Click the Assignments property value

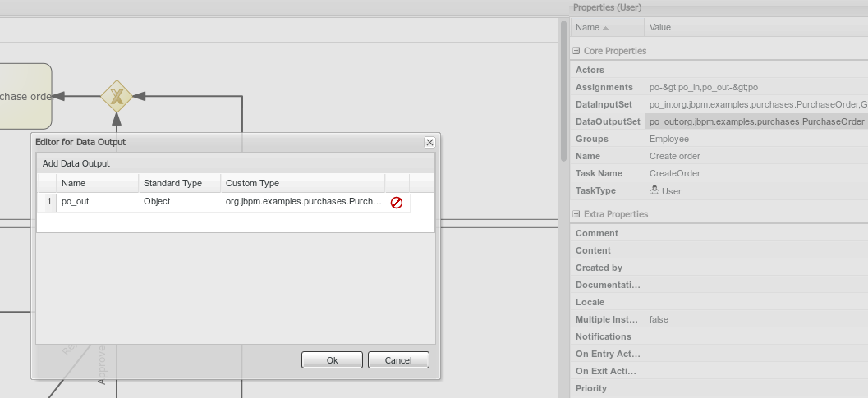pos(755,87)
